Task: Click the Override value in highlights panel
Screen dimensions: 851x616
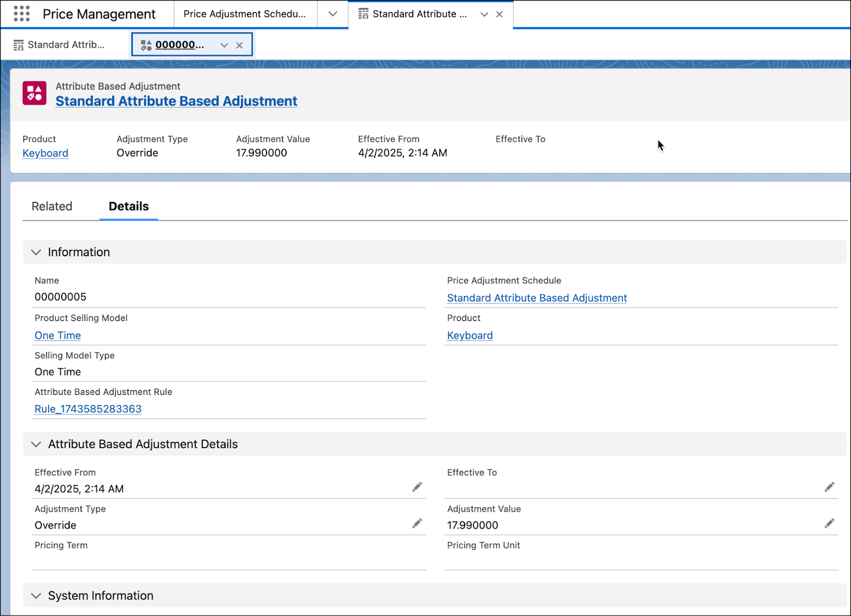Action: [137, 153]
